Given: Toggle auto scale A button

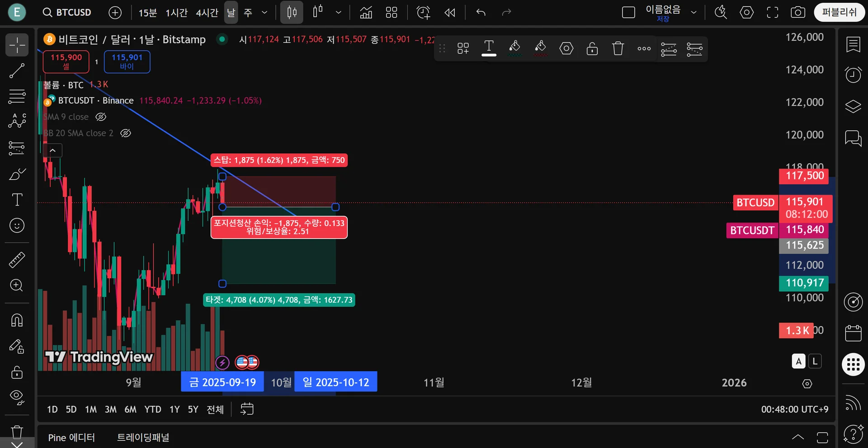Looking at the screenshot, I should click(798, 361).
